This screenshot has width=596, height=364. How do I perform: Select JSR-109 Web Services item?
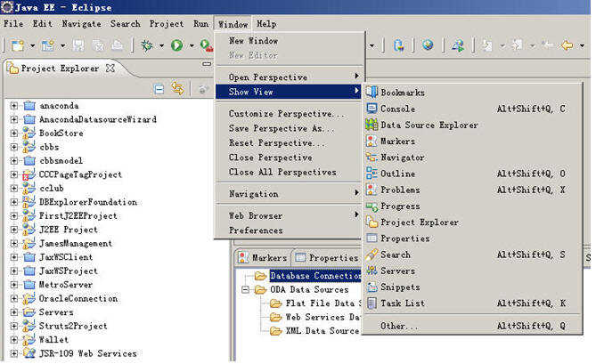[x=88, y=353]
